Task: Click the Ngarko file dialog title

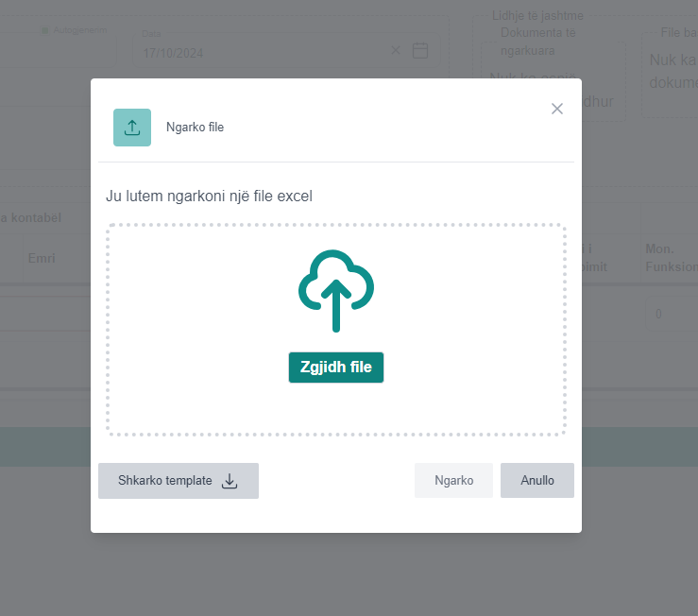Action: (x=195, y=128)
